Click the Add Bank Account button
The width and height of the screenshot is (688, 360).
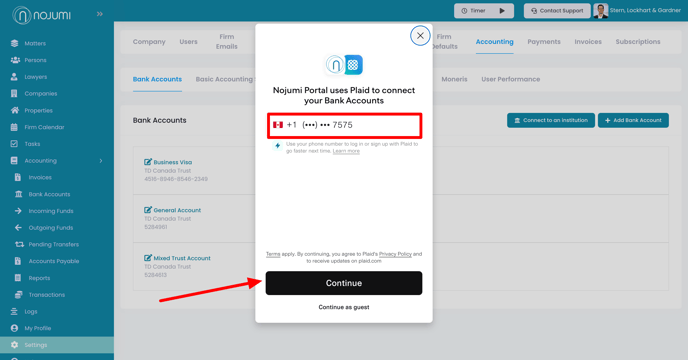633,120
